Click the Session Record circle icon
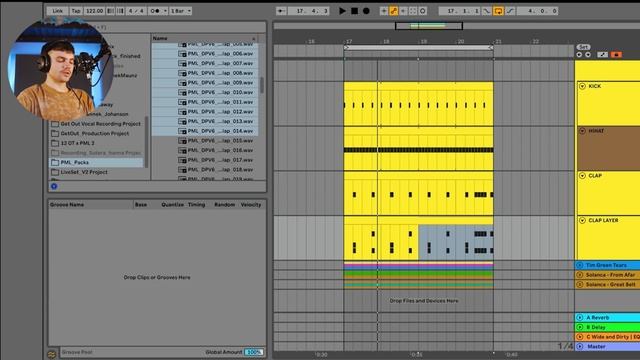 [x=423, y=11]
